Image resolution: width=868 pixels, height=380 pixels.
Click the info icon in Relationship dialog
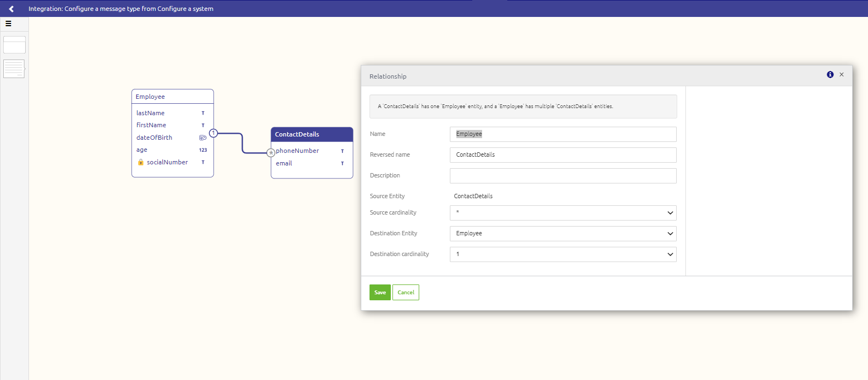830,75
